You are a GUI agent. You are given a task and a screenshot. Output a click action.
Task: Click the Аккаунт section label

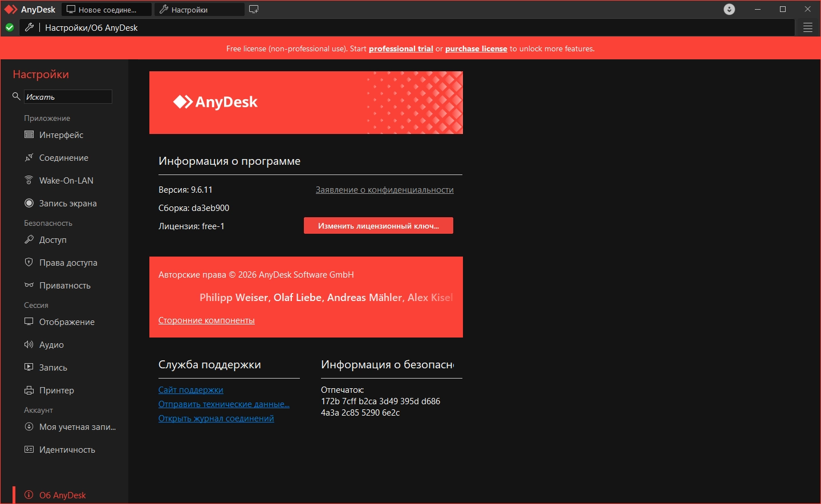point(38,410)
